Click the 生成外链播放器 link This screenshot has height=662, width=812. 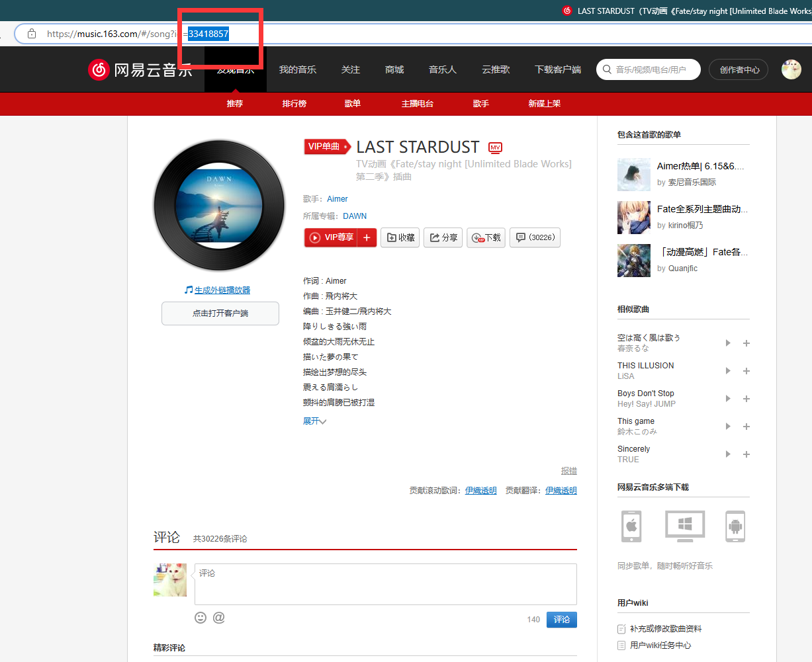point(222,290)
